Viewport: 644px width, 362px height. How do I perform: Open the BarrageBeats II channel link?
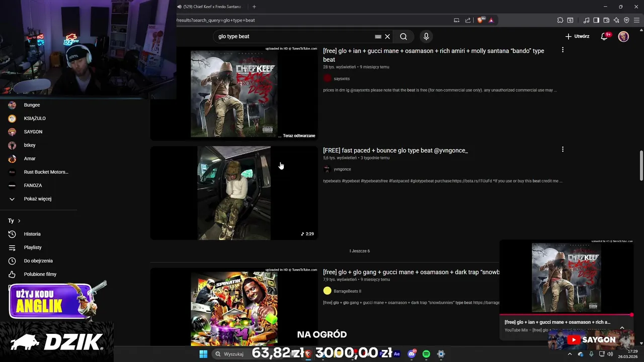(x=347, y=291)
